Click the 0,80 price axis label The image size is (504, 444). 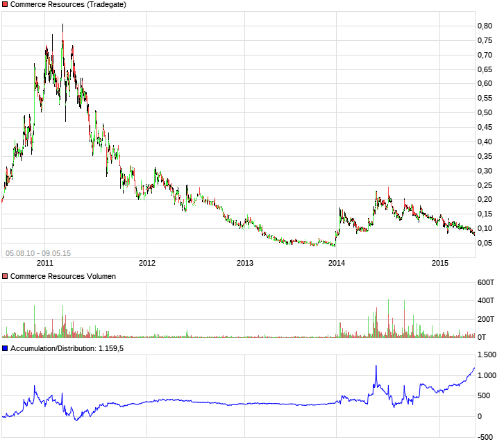point(485,26)
